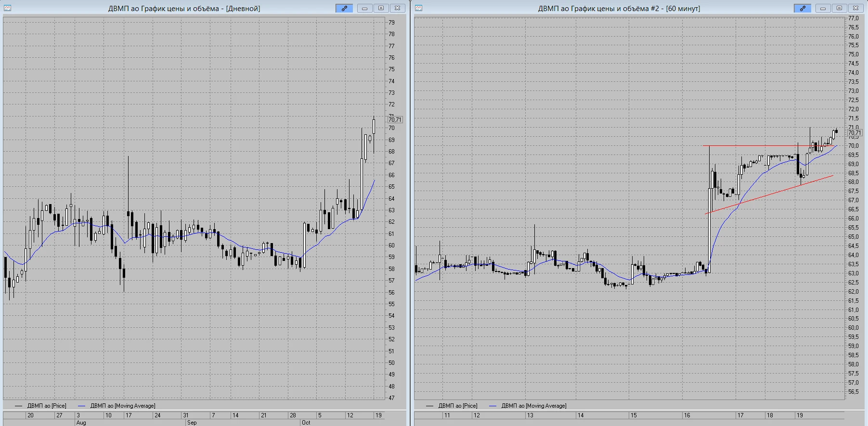The image size is (868, 426).
Task: Click date '28' on the daily time axis
Action: point(293,415)
